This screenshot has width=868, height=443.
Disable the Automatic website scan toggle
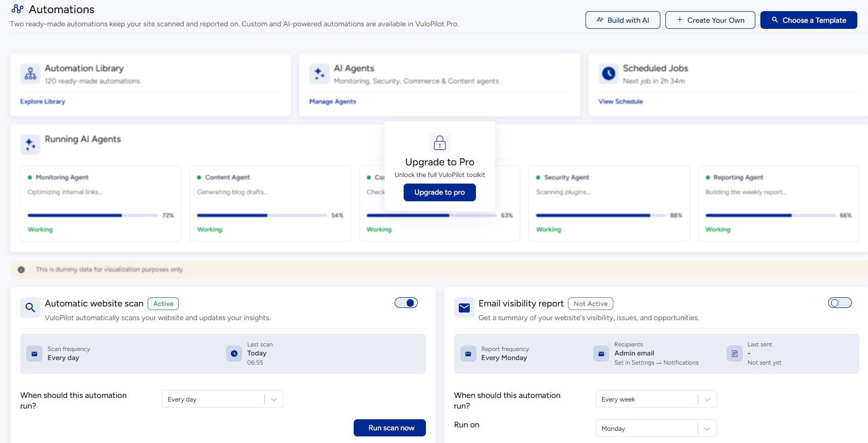pos(406,303)
